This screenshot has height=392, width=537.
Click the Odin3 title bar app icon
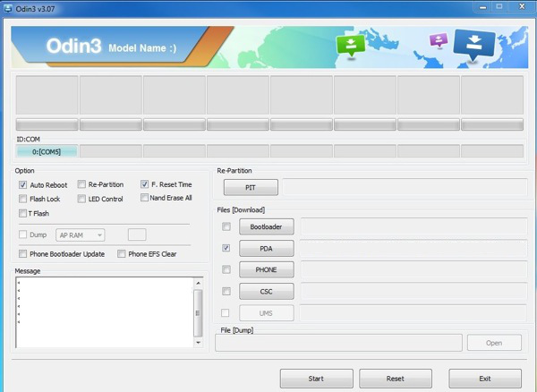point(8,9)
